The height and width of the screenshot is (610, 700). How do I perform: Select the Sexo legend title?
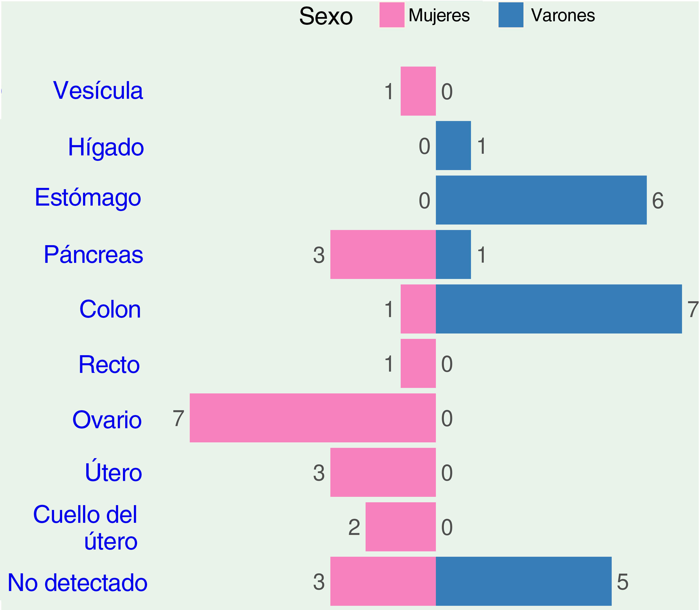[326, 16]
